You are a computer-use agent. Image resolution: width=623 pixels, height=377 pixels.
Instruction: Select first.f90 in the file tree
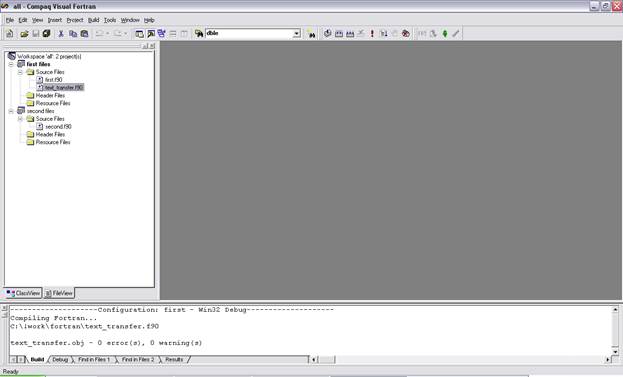click(x=54, y=80)
